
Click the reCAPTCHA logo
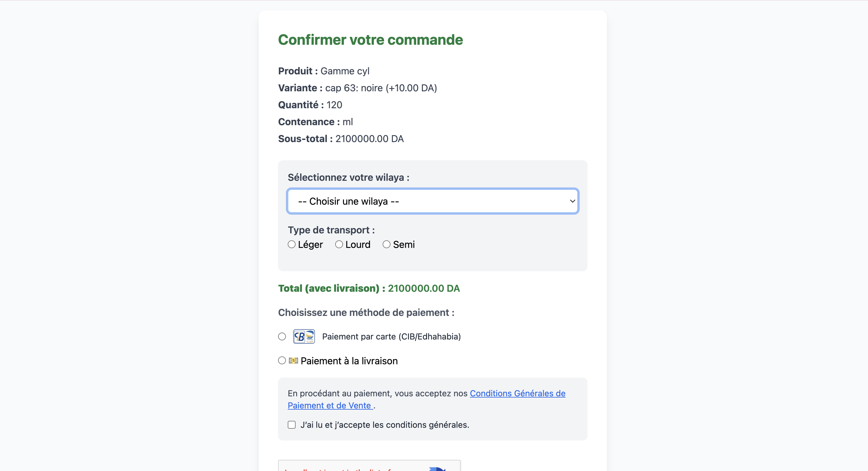click(437, 469)
